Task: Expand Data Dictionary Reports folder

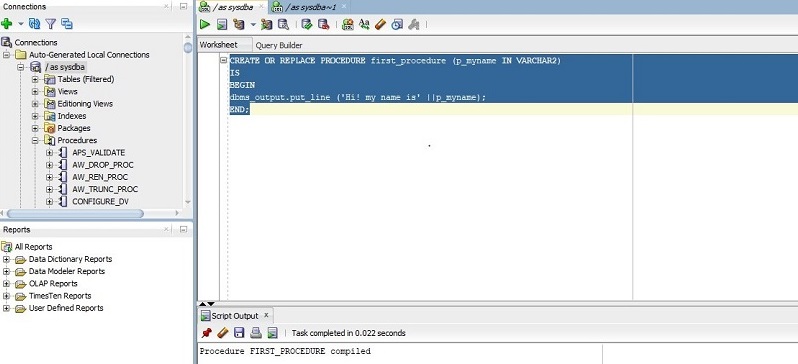Action: click(x=6, y=259)
